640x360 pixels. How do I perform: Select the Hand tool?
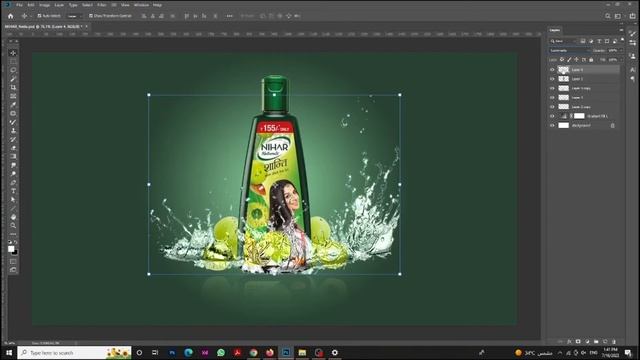[13, 217]
